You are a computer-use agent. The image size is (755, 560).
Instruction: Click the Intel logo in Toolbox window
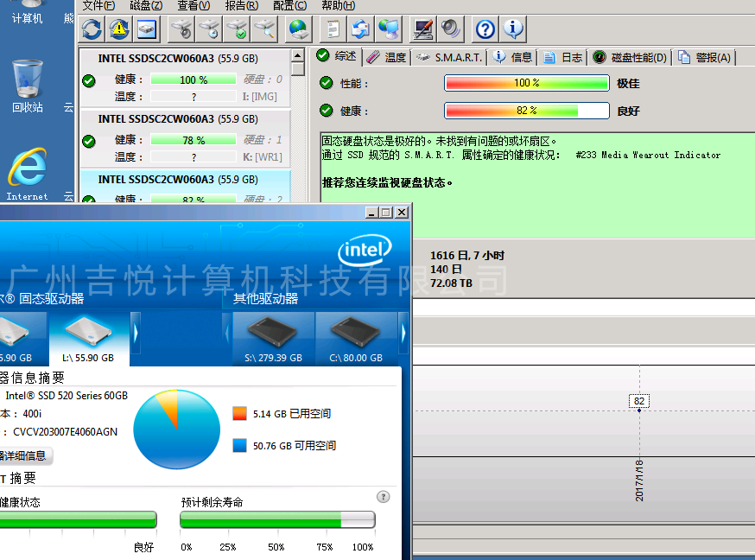(x=365, y=250)
